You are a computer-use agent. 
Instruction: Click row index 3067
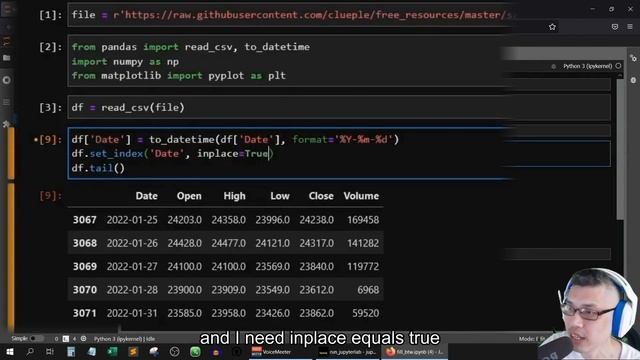[x=85, y=220]
